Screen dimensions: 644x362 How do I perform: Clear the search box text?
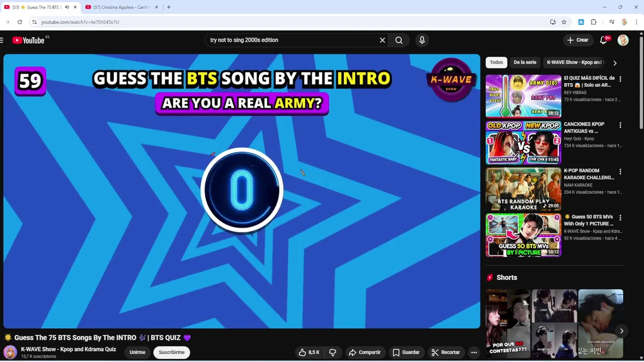(382, 40)
